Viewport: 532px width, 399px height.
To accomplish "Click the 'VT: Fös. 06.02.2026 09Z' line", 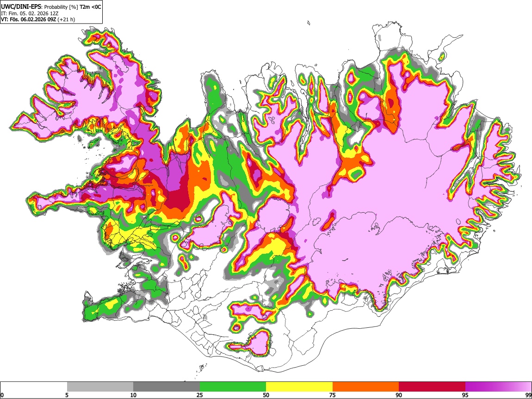I will tap(29, 19).
